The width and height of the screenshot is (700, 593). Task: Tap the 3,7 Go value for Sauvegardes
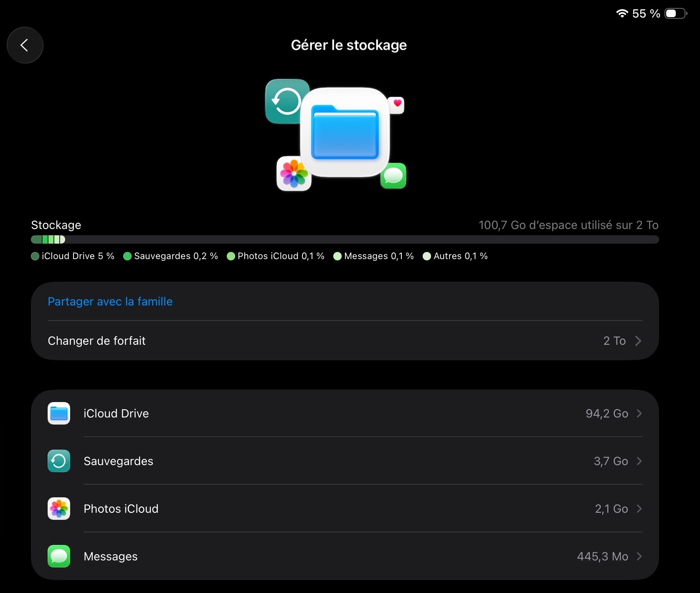611,461
